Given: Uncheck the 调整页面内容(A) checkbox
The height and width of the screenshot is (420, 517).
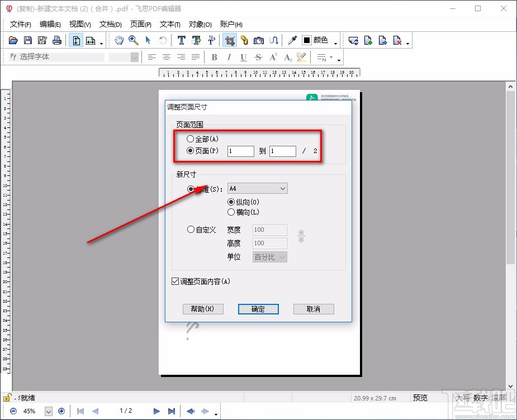Looking at the screenshot, I should (x=176, y=281).
